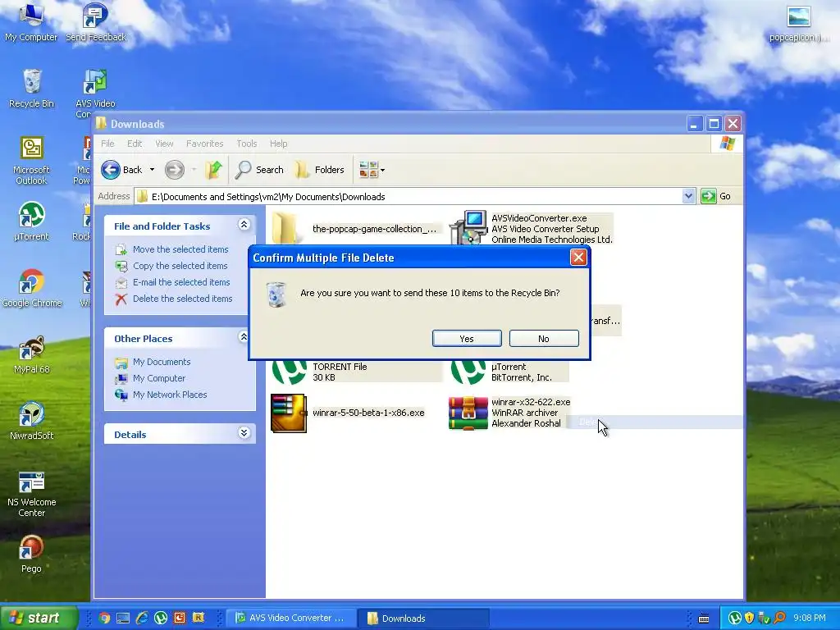Image resolution: width=840 pixels, height=630 pixels.
Task: Click the on-screen keyboard tray icon
Action: coord(704,619)
